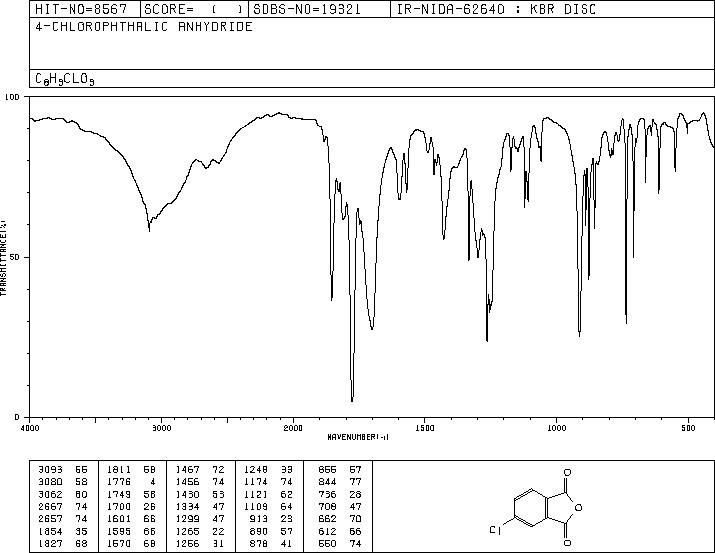Image resolution: width=715 pixels, height=553 pixels.
Task: Select peak value 1601 in the table
Action: coord(119,519)
